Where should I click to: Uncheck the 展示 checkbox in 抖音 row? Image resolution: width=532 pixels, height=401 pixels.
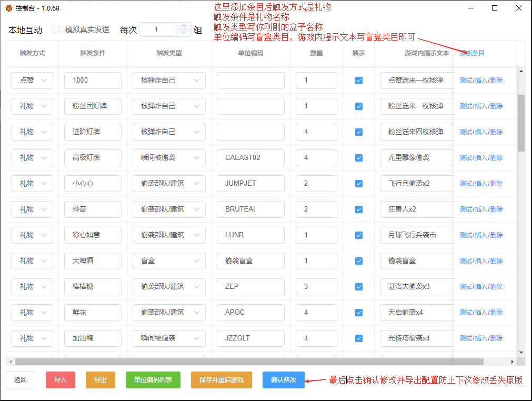point(359,209)
